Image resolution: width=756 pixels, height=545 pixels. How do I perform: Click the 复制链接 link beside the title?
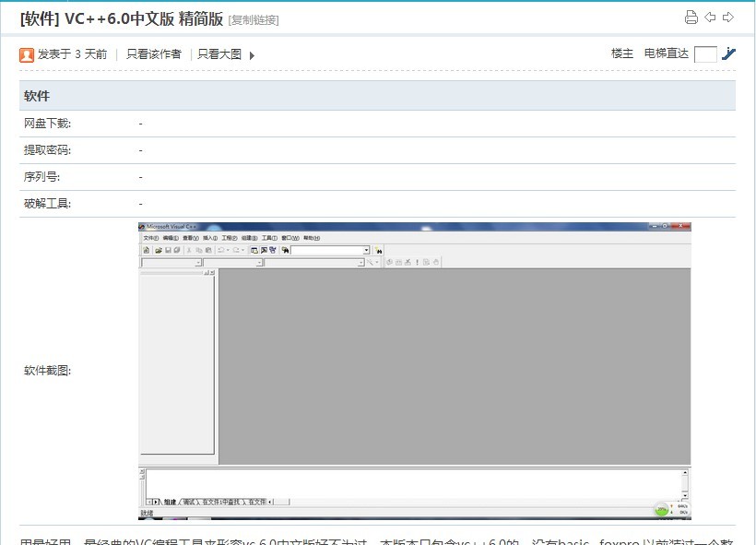(254, 20)
